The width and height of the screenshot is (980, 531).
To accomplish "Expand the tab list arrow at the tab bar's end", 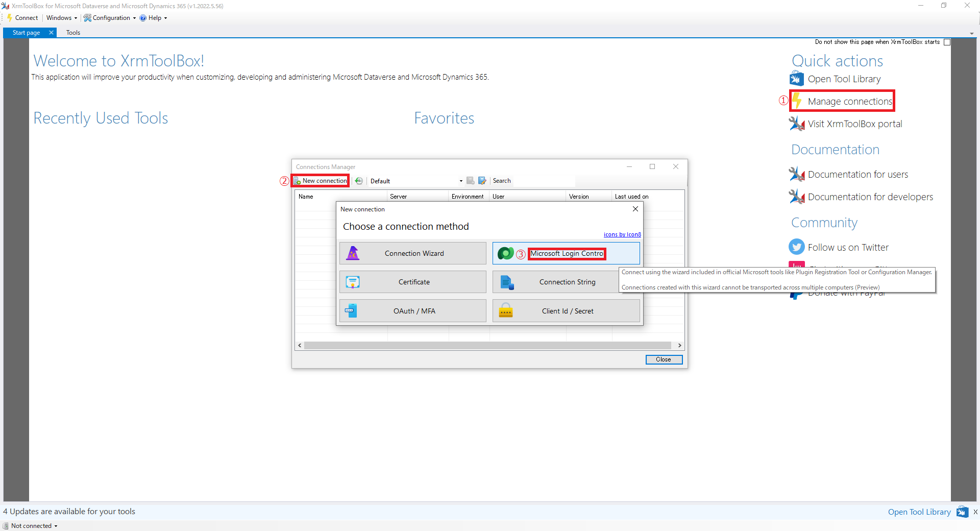I will pos(971,33).
